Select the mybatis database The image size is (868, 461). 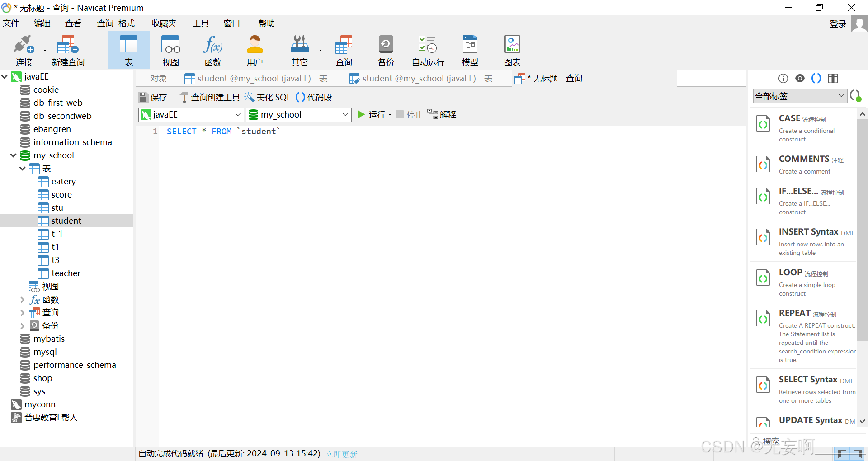[49, 339]
